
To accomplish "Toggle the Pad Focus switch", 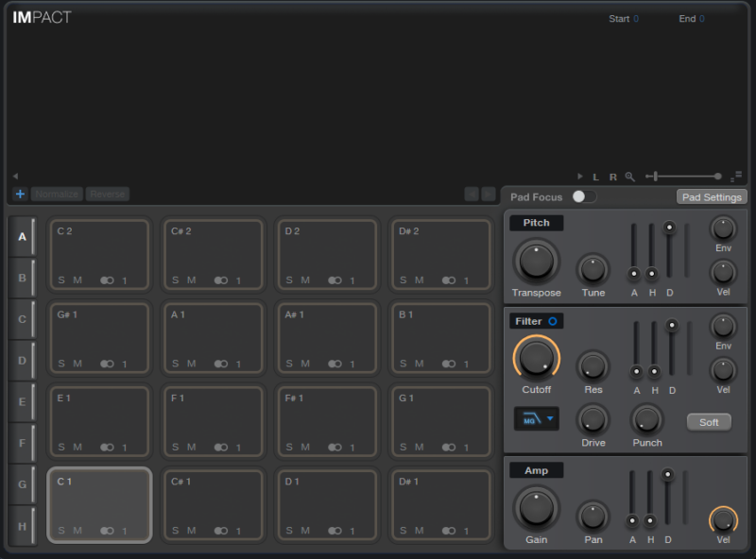I will 584,196.
